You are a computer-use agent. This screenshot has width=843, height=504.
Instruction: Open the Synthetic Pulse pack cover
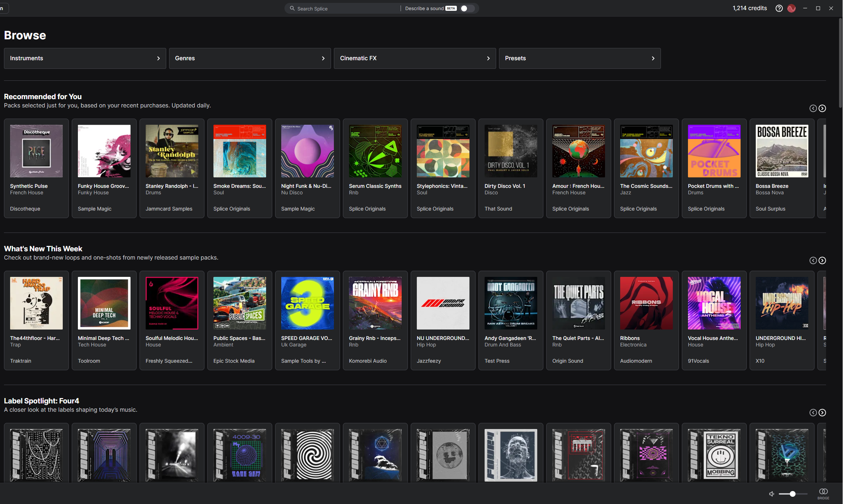[36, 151]
